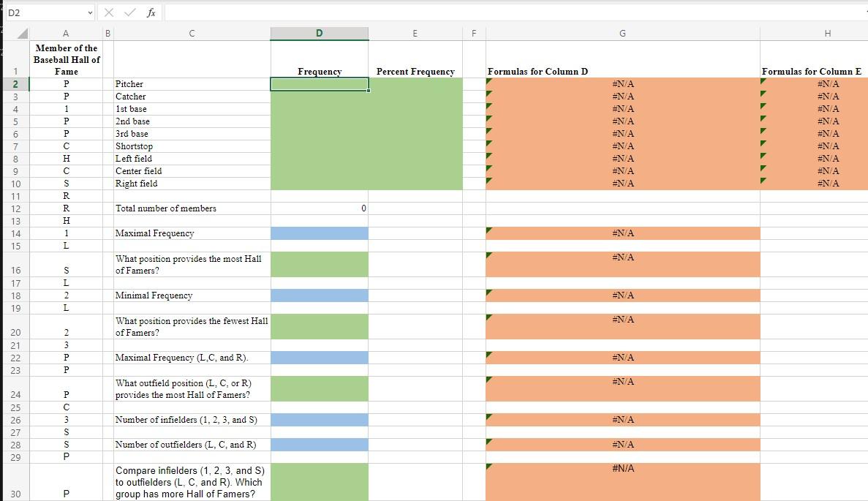868x501 pixels.
Task: Click the error indicator triangle on G2's #N/A
Action: 488,80
